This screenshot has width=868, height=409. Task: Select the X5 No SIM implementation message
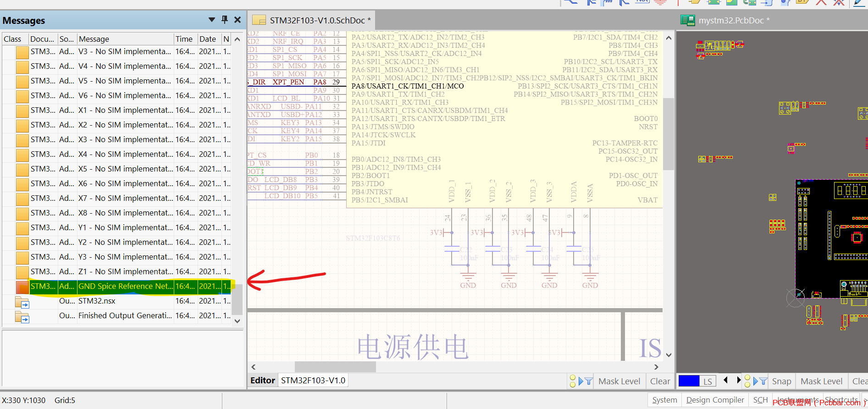pyautogui.click(x=117, y=169)
